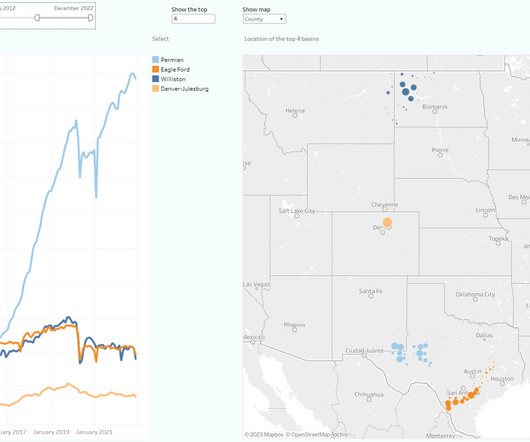Open the 'Show map' County dropdown

point(264,19)
